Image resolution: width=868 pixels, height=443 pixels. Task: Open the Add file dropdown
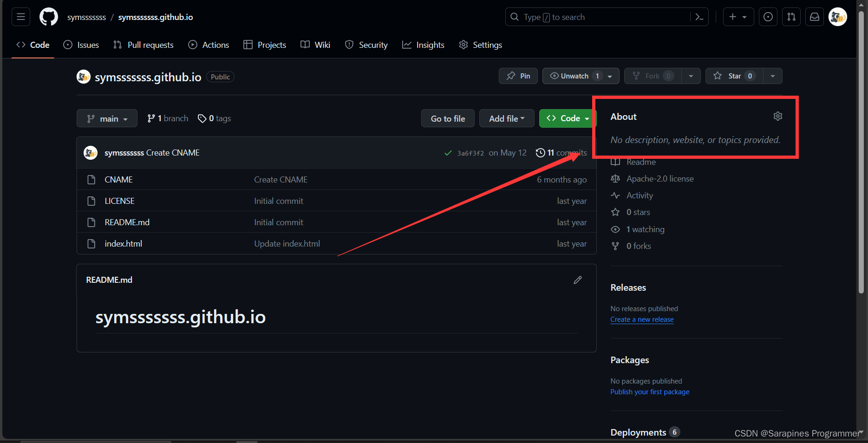coord(506,118)
